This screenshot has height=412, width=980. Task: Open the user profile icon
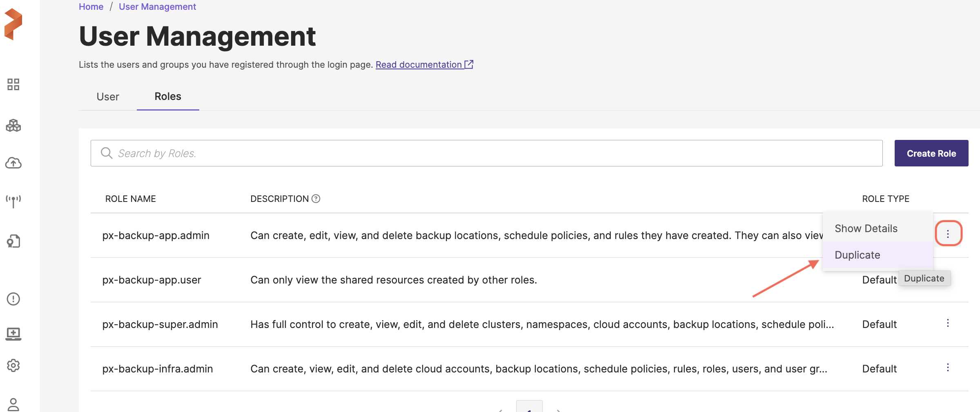pos(13,404)
